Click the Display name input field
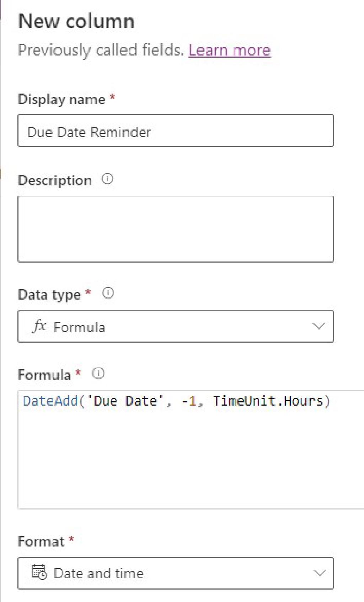 tap(176, 131)
